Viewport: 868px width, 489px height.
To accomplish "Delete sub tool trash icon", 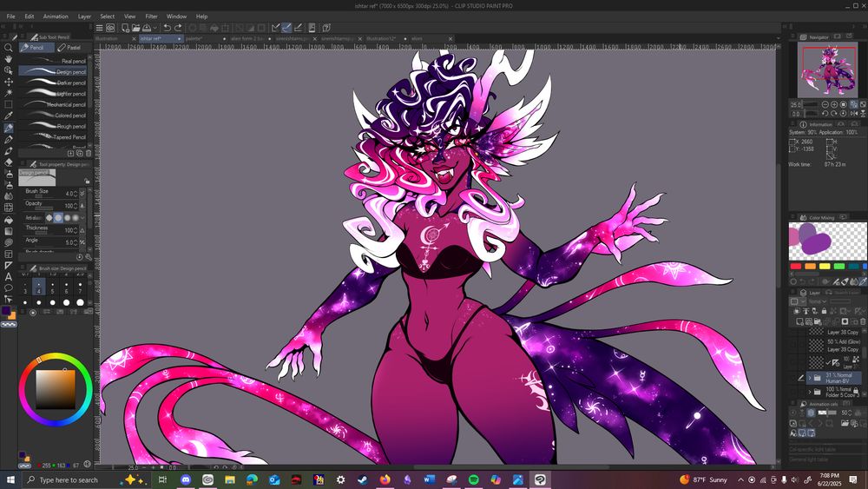I will pos(89,154).
